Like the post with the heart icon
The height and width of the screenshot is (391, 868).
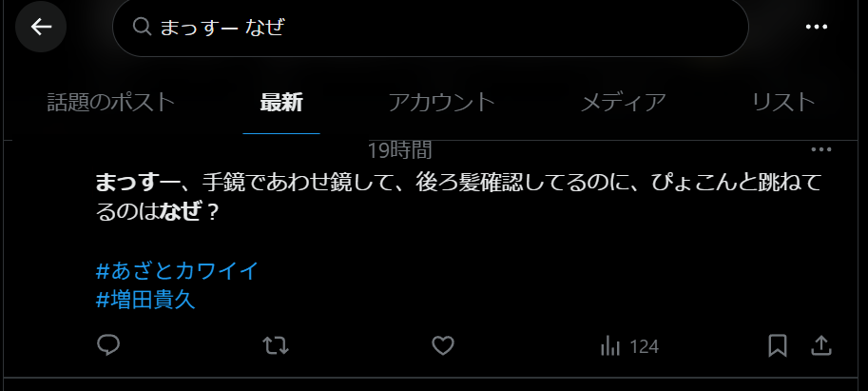pos(443,346)
